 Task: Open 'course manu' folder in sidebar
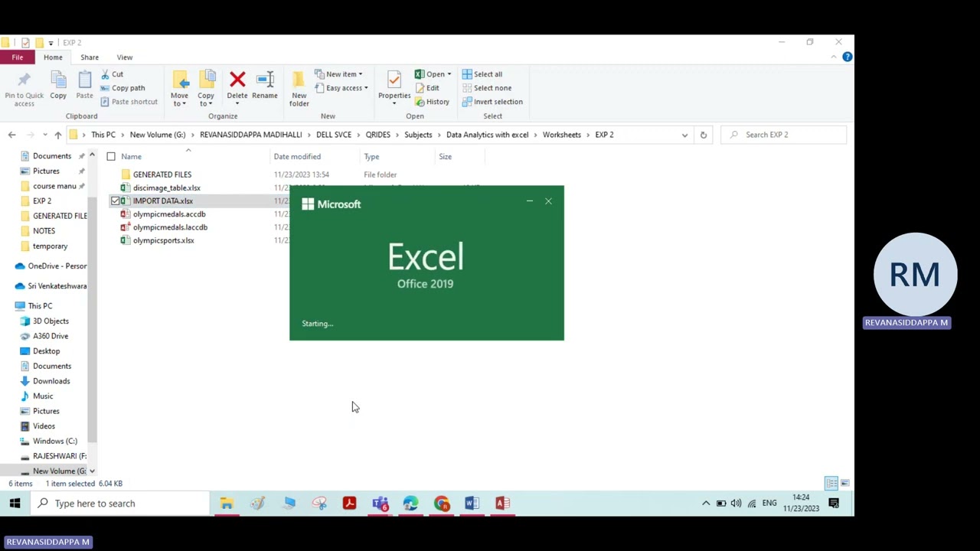pos(54,186)
